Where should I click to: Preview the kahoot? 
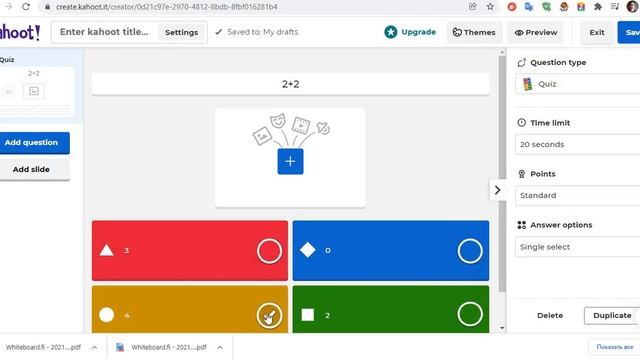coord(536,32)
